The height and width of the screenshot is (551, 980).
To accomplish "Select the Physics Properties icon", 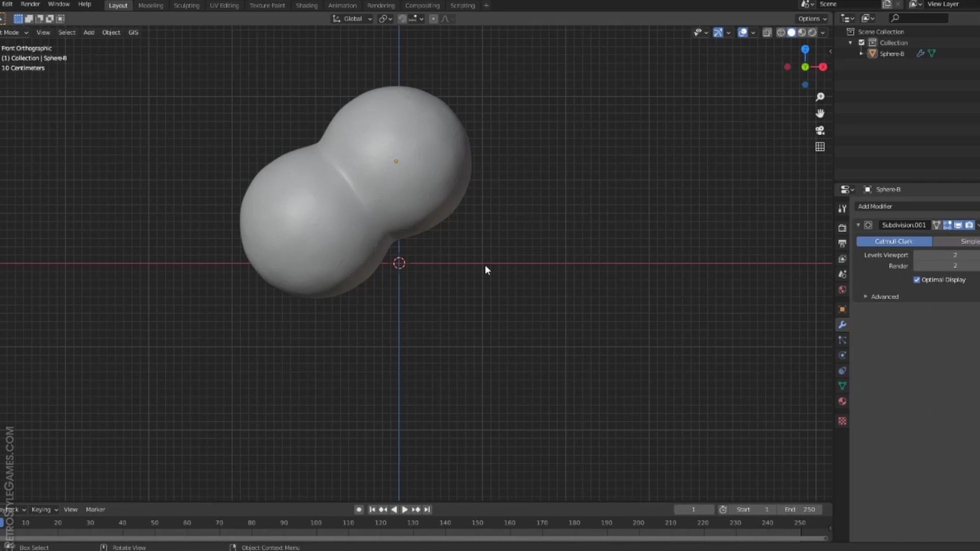I will [x=843, y=355].
